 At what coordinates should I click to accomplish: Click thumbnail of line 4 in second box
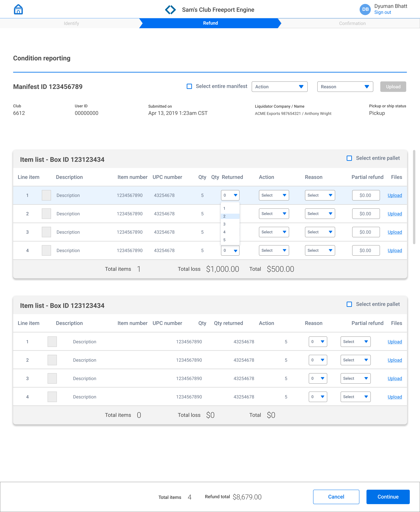click(52, 397)
